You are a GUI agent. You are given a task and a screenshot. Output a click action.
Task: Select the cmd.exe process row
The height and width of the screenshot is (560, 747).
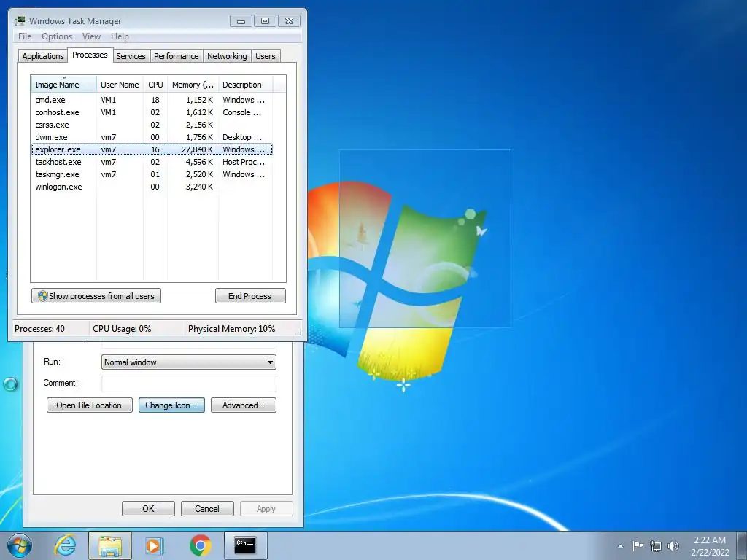[152, 100]
